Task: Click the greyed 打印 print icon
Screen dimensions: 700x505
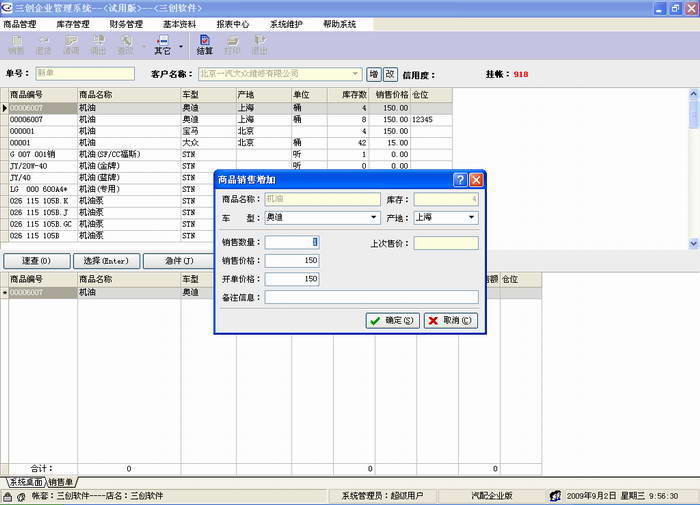Action: [x=232, y=46]
